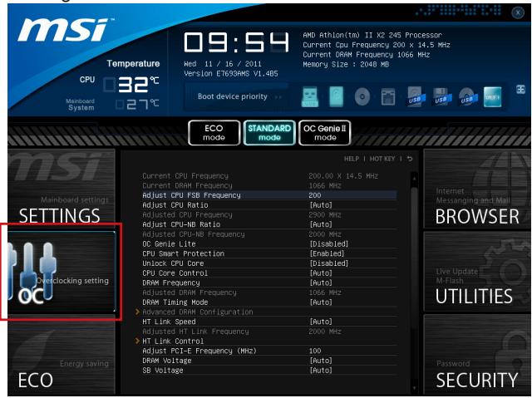Select the USB floppy boot device icon
This screenshot has height=398, width=532.
[x=441, y=97]
